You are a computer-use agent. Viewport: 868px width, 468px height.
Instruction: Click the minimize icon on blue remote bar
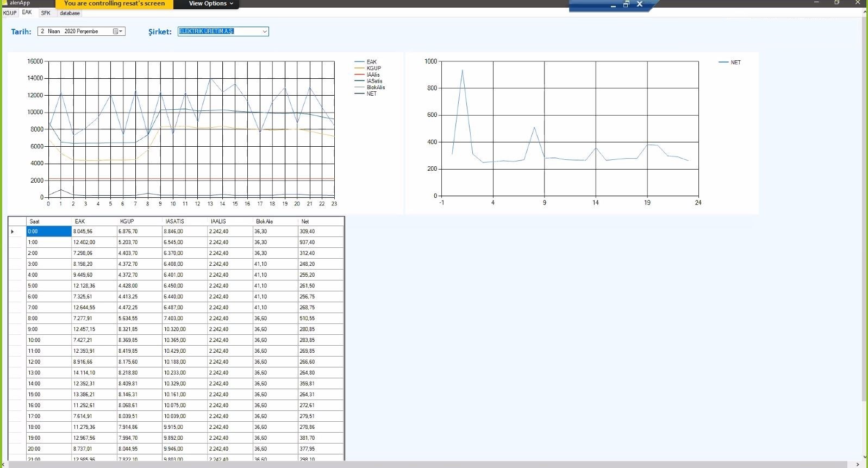pyautogui.click(x=613, y=5)
